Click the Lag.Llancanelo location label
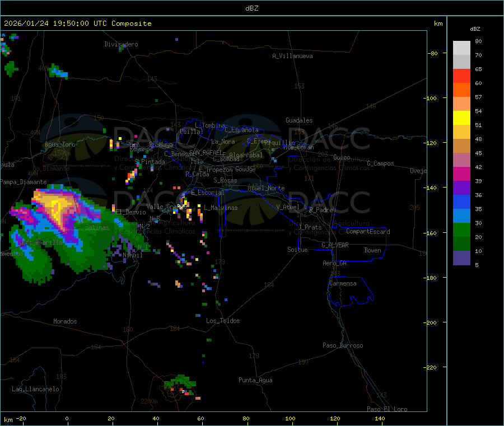The width and height of the screenshot is (504, 426). point(35,389)
